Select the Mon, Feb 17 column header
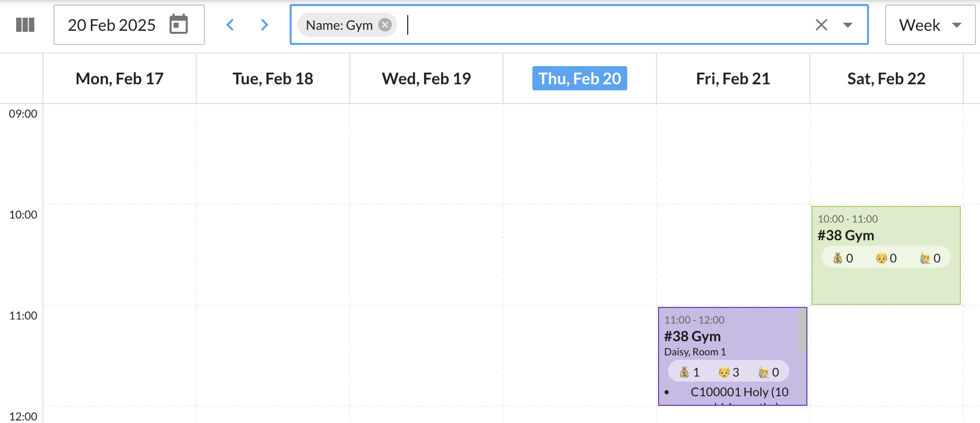980x423 pixels. 120,79
